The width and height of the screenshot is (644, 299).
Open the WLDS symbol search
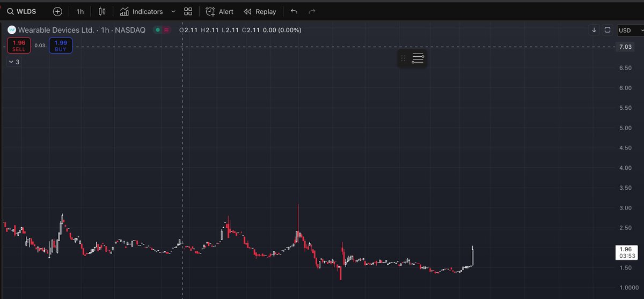[21, 11]
